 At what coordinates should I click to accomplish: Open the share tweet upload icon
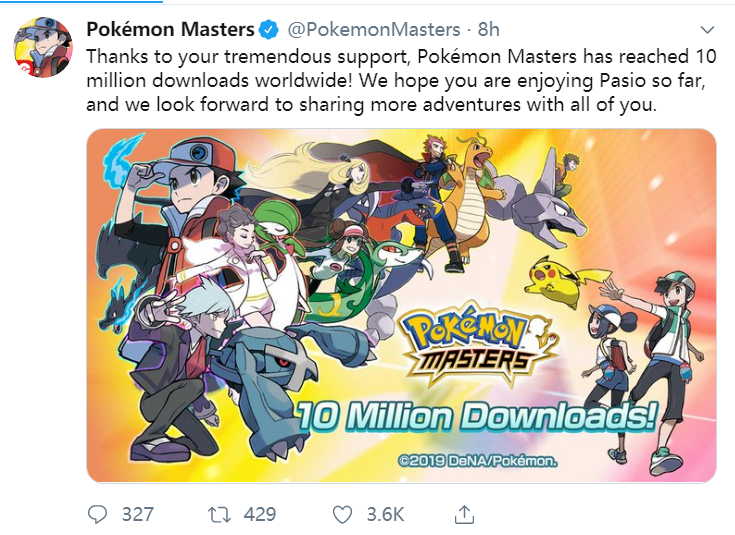464,514
